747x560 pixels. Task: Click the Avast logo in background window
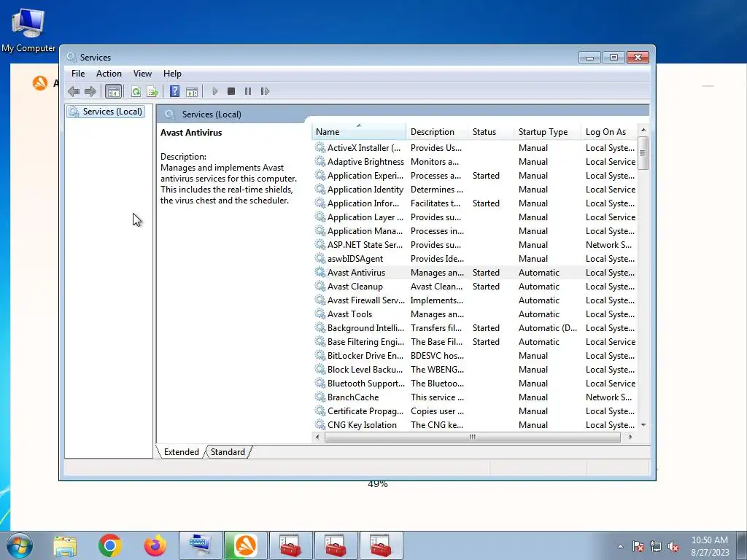click(x=40, y=83)
